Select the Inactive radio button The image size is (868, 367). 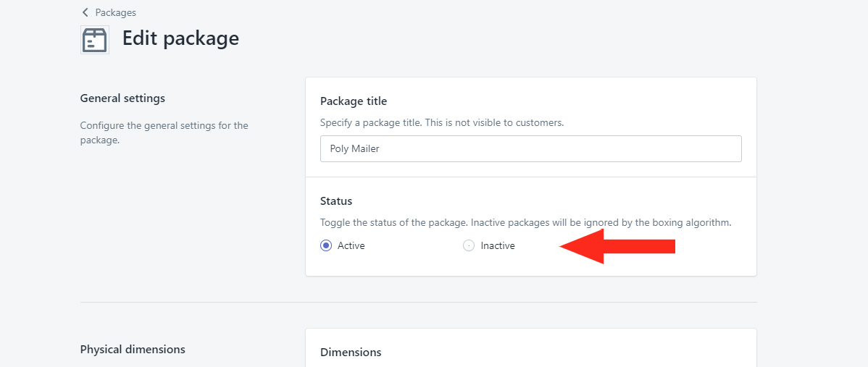(x=469, y=245)
